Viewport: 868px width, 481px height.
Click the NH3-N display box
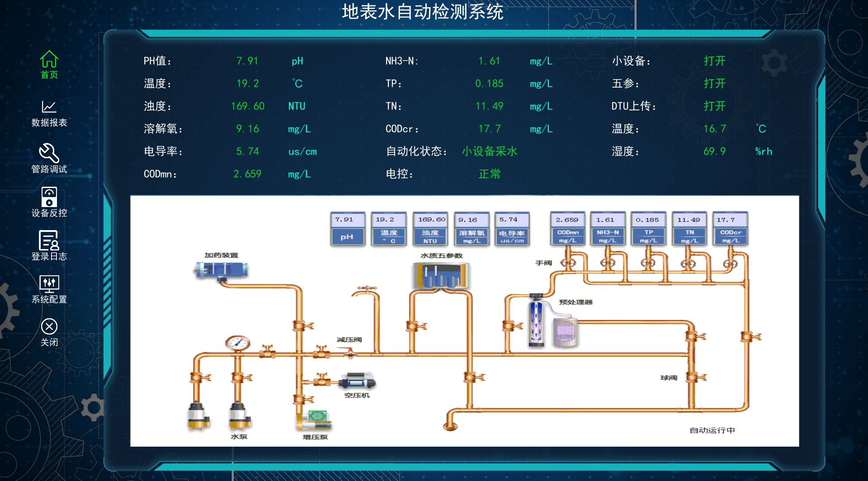coord(608,229)
